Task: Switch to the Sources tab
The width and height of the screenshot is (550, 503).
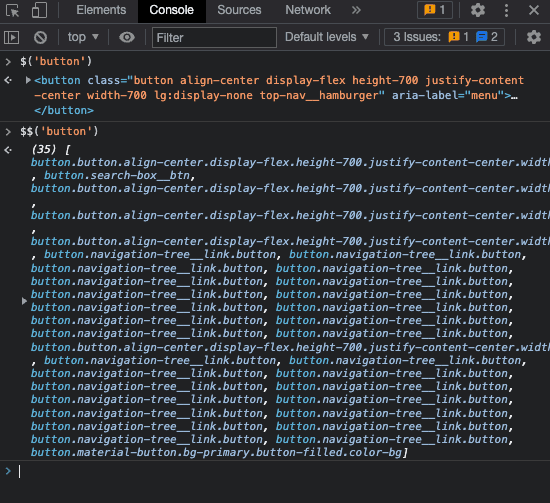Action: pyautogui.click(x=239, y=10)
